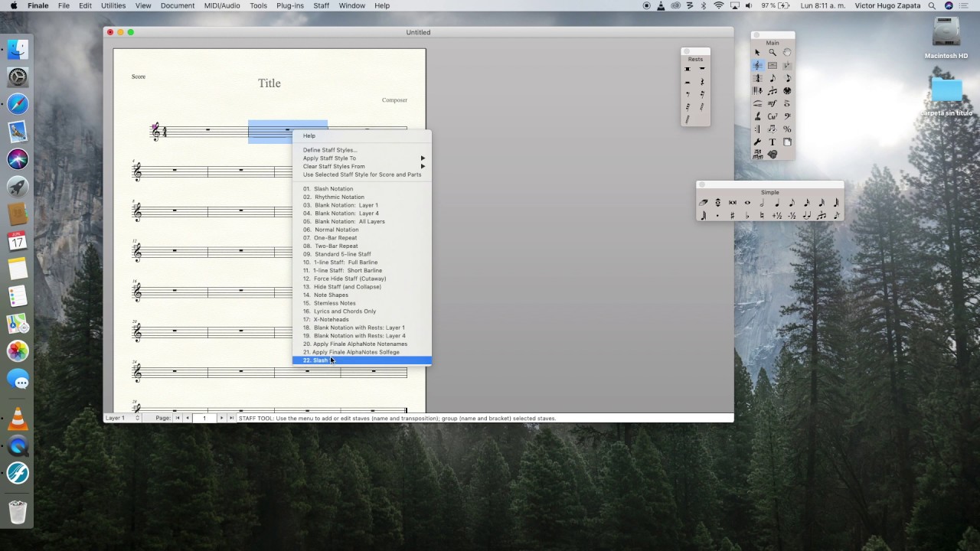Select the grace note tool in Simple palette
Viewport: 980px width, 551px height.
(836, 216)
